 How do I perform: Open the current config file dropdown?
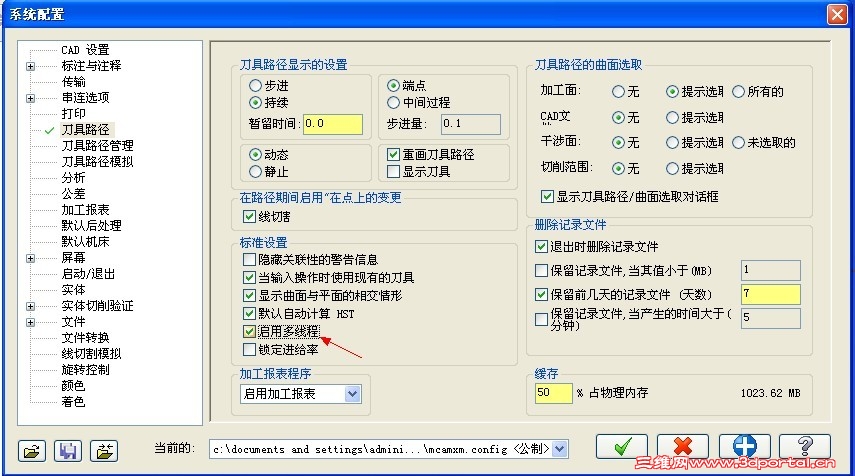pos(560,449)
